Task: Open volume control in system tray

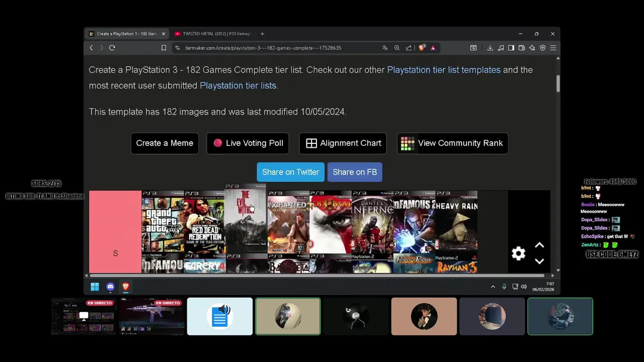Action: click(524, 287)
